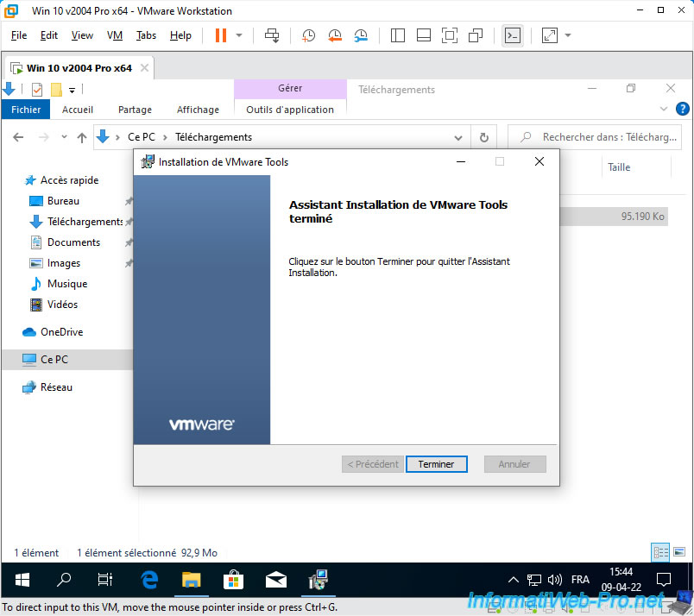
Task: Open the quick access toolbar customize dropdown
Action: [x=72, y=91]
